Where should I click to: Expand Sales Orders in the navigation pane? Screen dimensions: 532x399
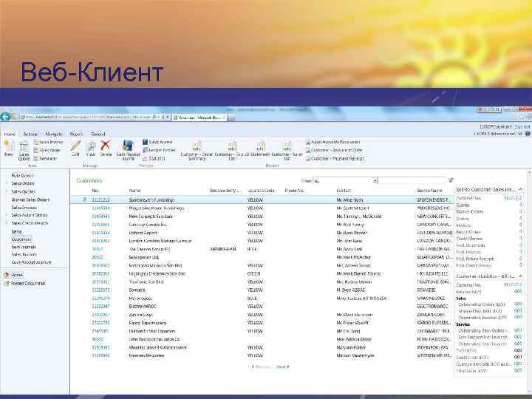[6, 183]
